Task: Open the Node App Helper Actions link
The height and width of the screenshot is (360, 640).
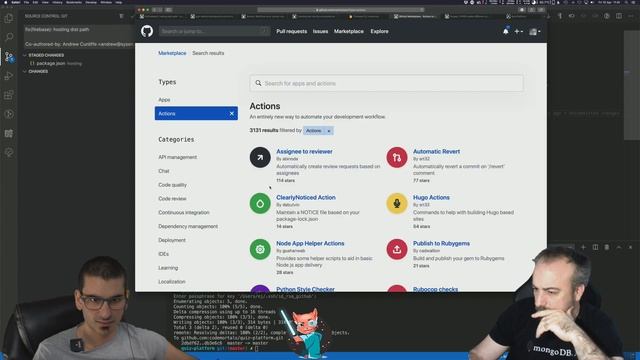Action: click(x=310, y=243)
